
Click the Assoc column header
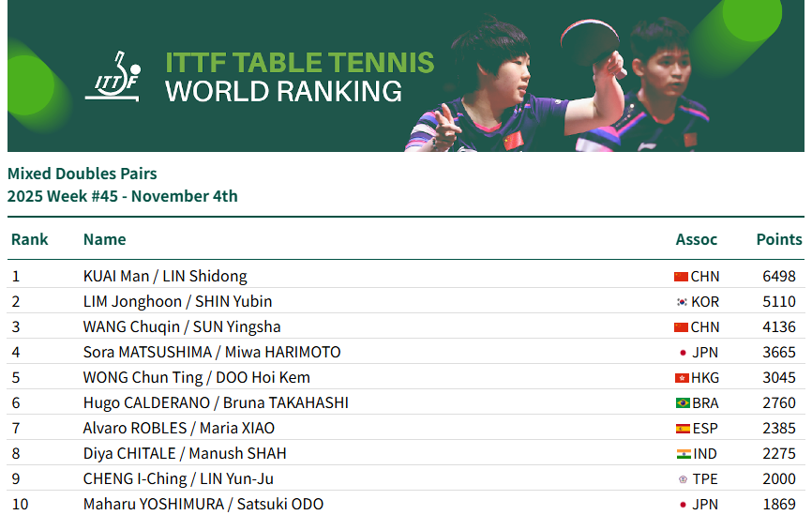click(696, 239)
